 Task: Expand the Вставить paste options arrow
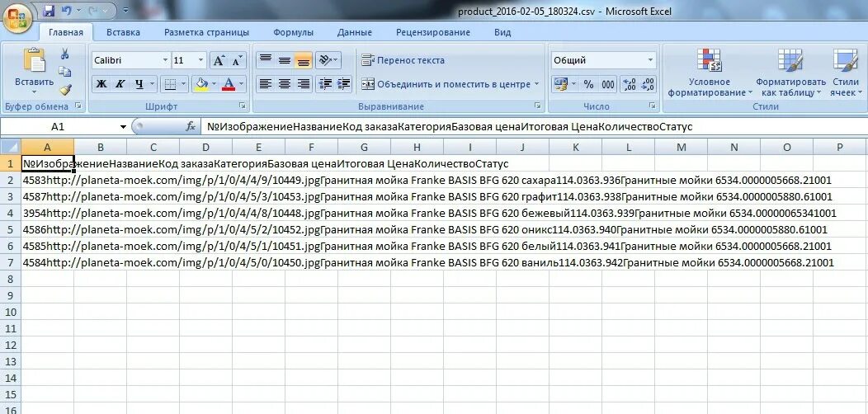tap(34, 92)
